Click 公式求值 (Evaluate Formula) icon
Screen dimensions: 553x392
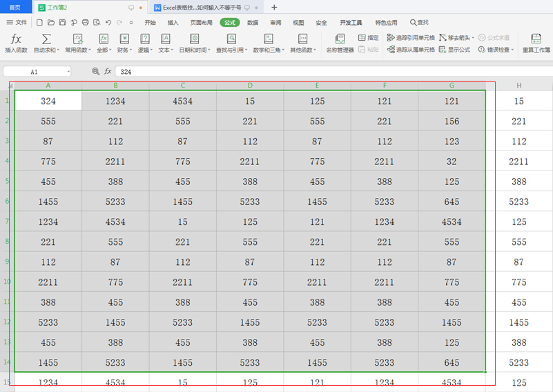(x=494, y=38)
